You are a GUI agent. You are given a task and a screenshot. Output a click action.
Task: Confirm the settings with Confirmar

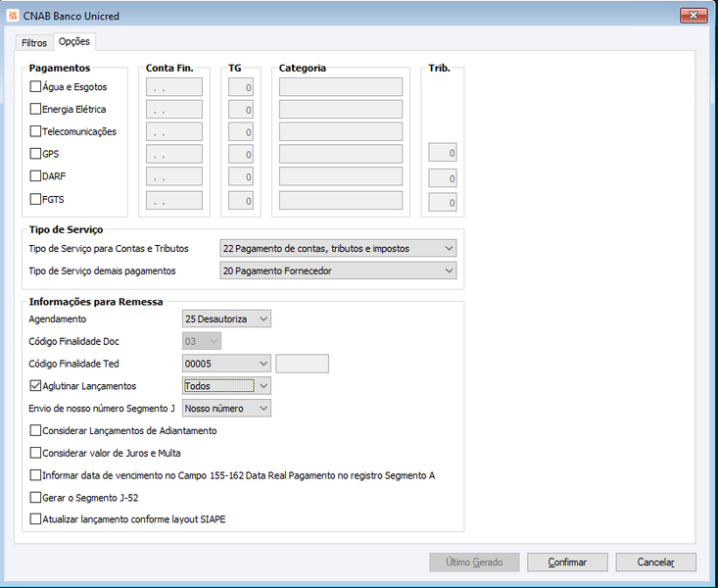pos(567,562)
